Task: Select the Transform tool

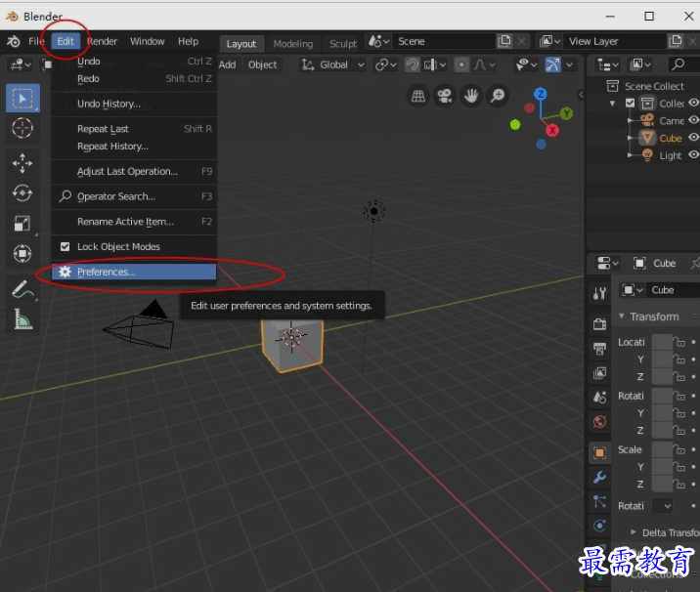Action: click(22, 254)
